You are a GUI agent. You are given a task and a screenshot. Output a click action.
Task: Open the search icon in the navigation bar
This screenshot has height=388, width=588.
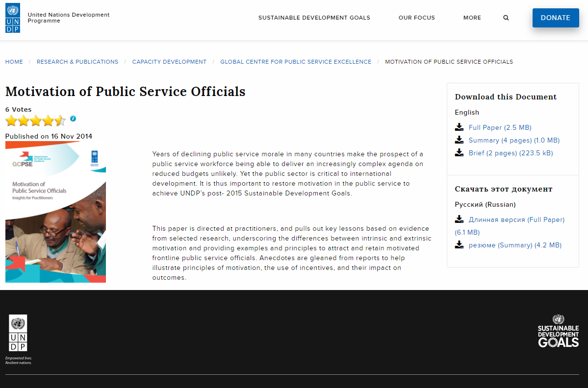(506, 18)
